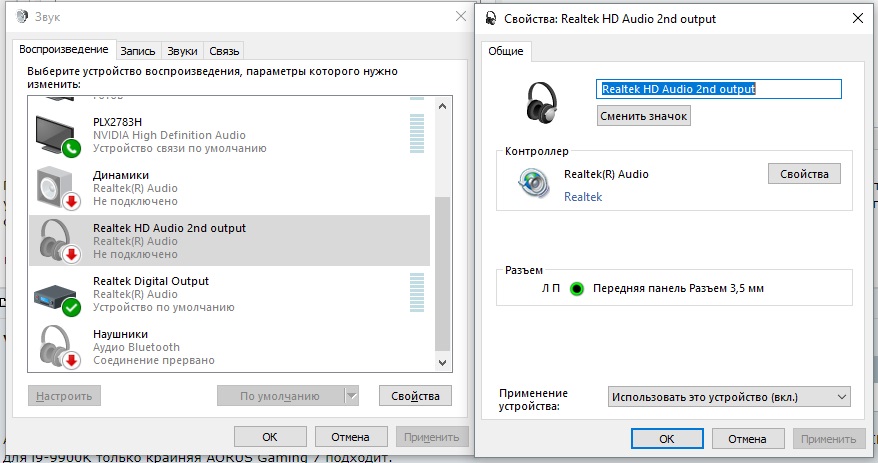Click the device list scroll down arrow
This screenshot has width=878, height=463.
442,362
